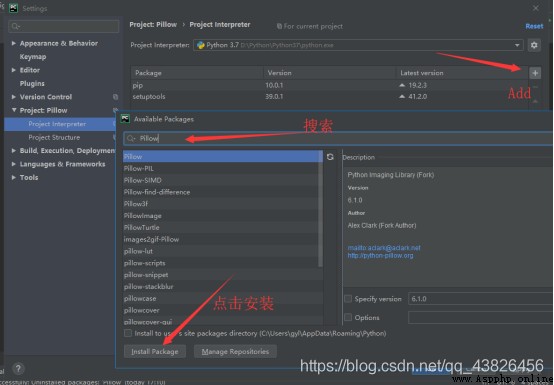The image size is (554, 385).
Task: Click the plus Add package icon
Action: coord(535,73)
